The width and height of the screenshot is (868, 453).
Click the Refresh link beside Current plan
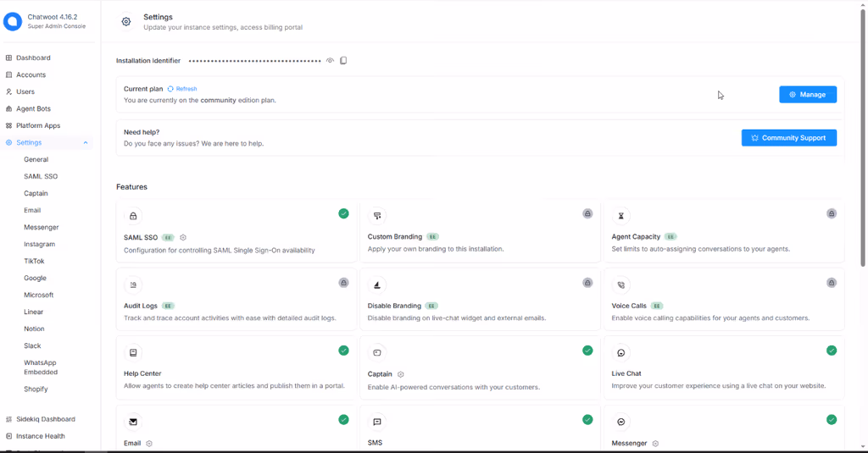183,89
